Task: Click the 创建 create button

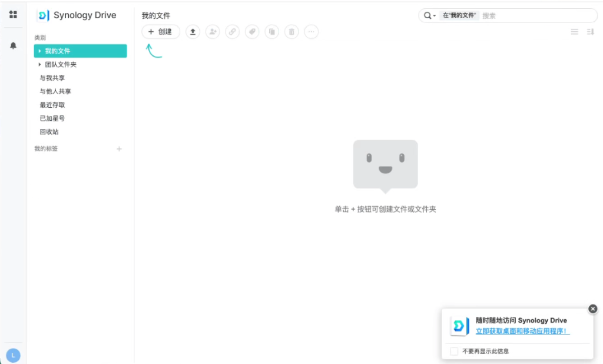Action: point(161,32)
